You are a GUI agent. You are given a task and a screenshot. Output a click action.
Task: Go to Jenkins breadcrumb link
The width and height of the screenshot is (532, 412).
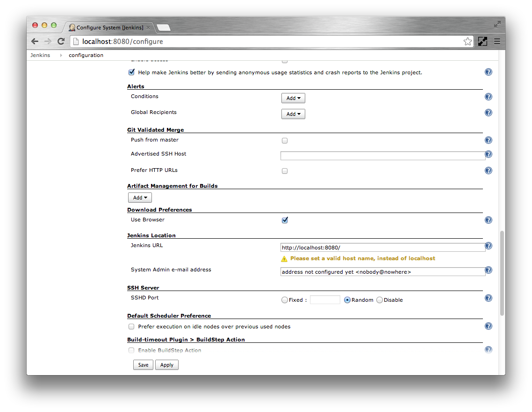coord(40,55)
